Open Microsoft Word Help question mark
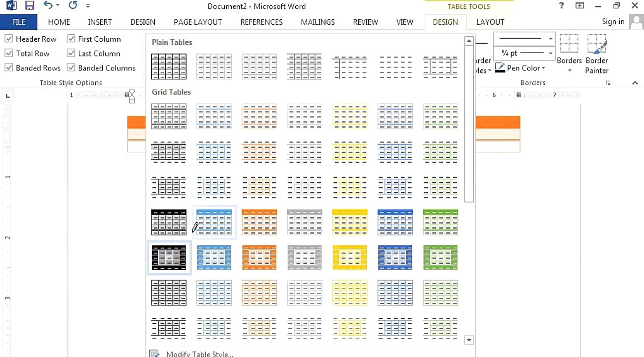Viewport: 644px width, 357px height. click(561, 6)
